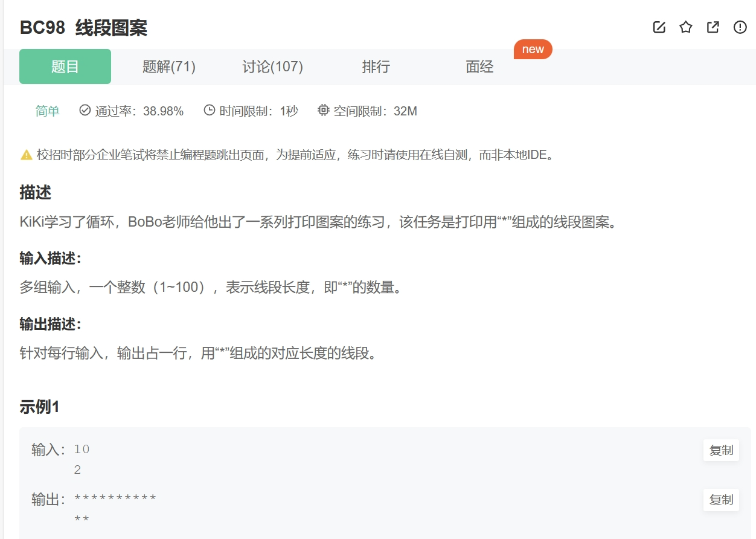
Task: Click the clock icon beside 时间限制
Action: 209,111
